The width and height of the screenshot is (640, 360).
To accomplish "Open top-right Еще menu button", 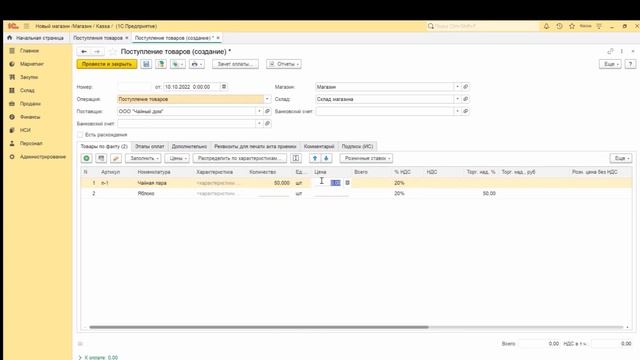I will [610, 64].
